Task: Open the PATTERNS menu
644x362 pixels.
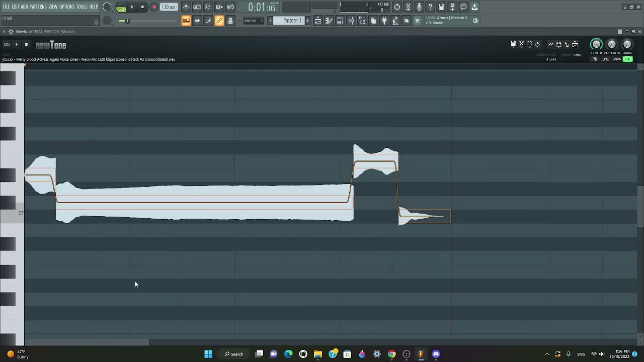Action: pyautogui.click(x=38, y=7)
